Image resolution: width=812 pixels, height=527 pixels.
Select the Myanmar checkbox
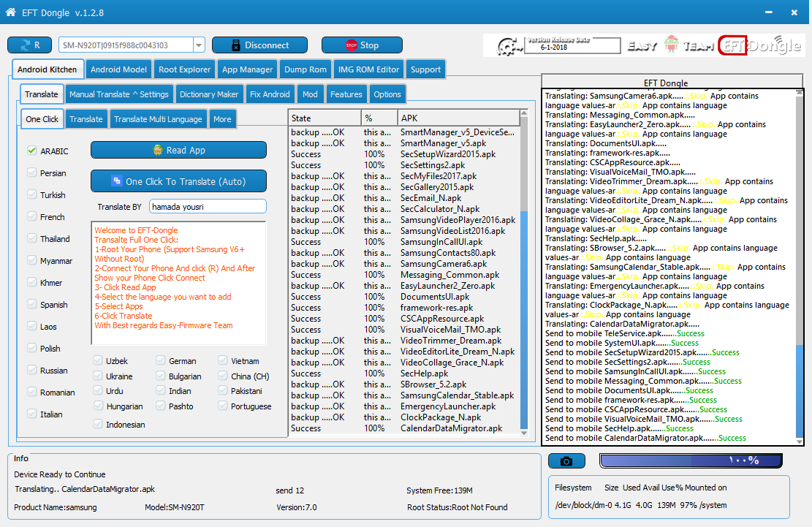[32, 260]
